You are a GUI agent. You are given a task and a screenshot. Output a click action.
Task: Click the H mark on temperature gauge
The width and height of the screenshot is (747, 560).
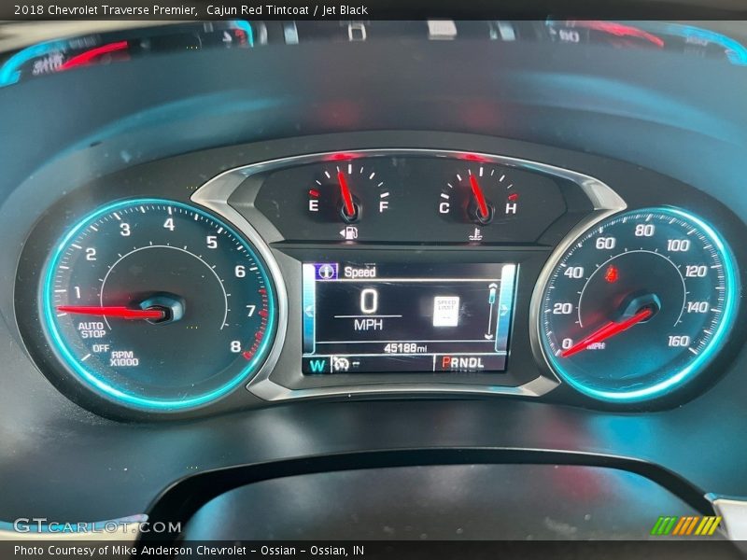(511, 208)
